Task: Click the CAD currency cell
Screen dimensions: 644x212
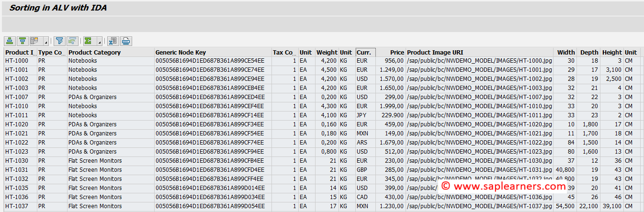Action: (365, 197)
